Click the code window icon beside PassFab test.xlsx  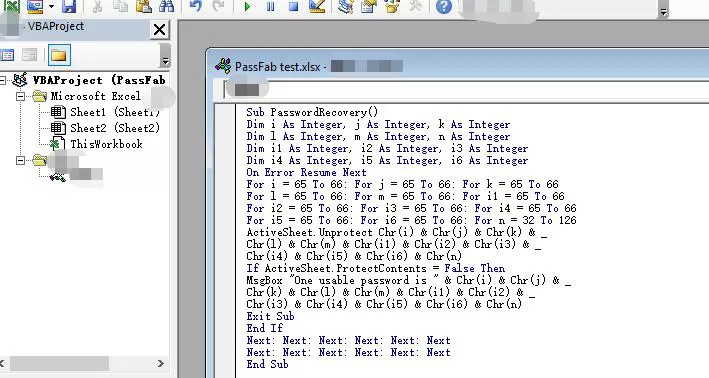tap(222, 66)
